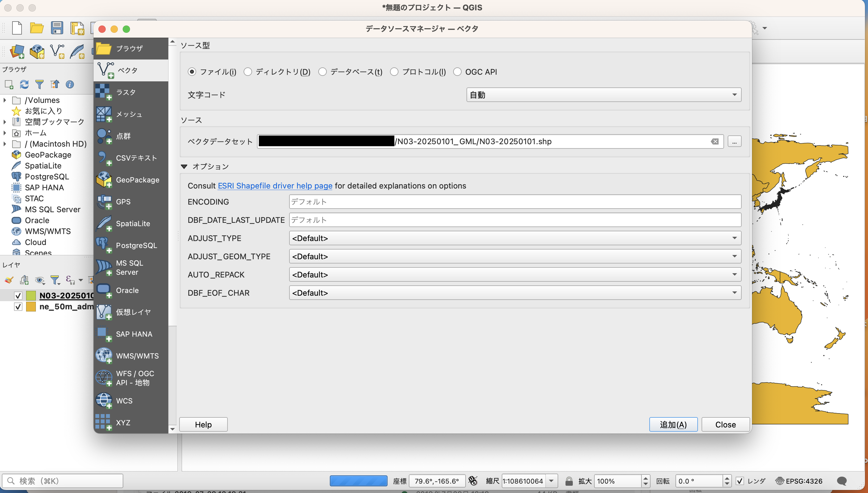Expand the ADJUST_TYPE dropdown
The image size is (868, 493).
[515, 238]
